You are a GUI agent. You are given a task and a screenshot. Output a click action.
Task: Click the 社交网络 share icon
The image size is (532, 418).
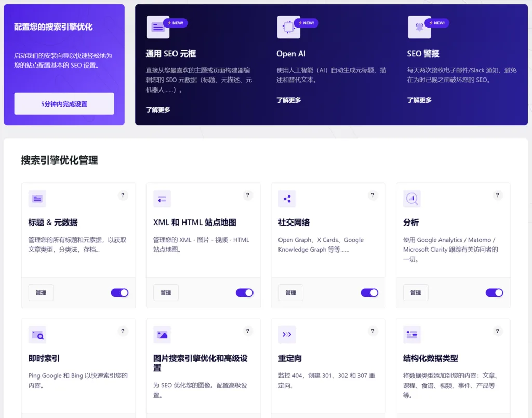pos(287,199)
